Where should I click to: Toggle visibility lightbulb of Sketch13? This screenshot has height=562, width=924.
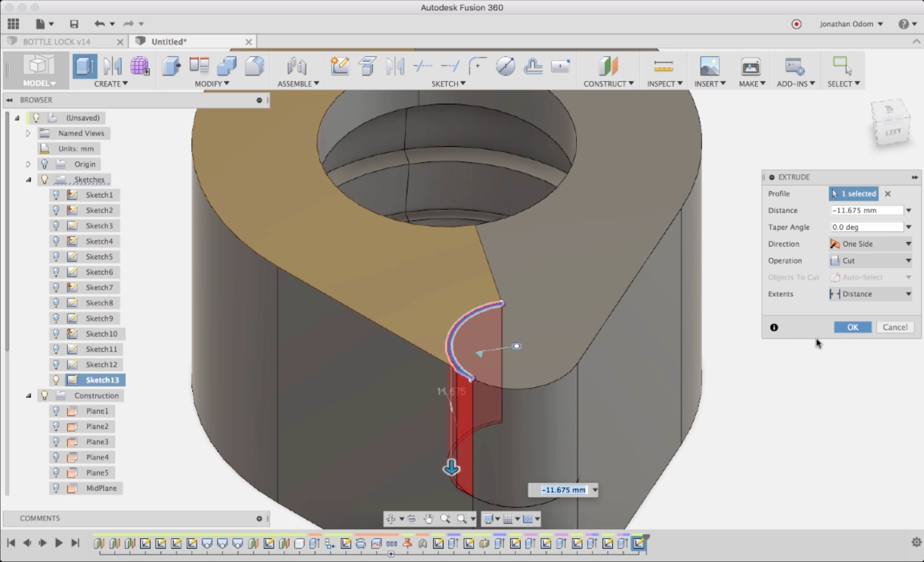click(56, 380)
